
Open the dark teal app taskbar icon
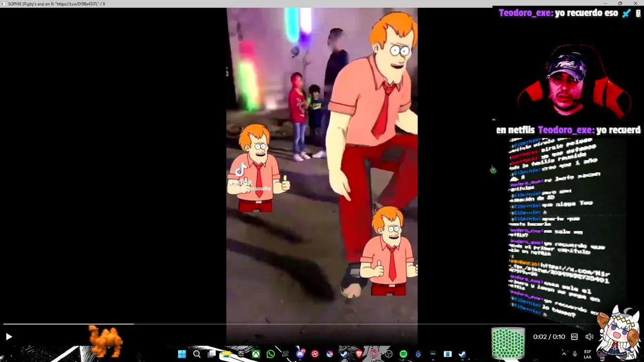click(x=433, y=354)
